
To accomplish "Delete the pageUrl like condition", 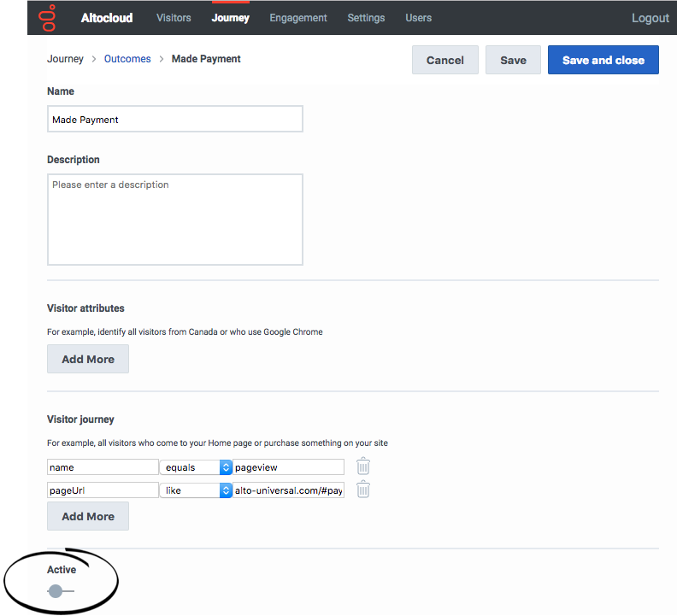I will click(x=363, y=490).
